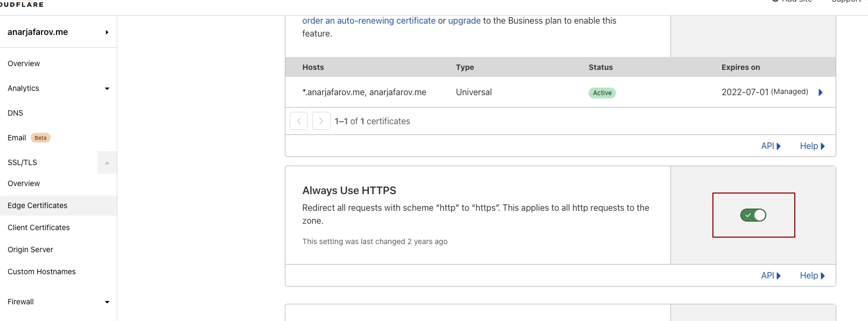The height and width of the screenshot is (321, 868).
Task: Open the Firewall section
Action: point(21,302)
